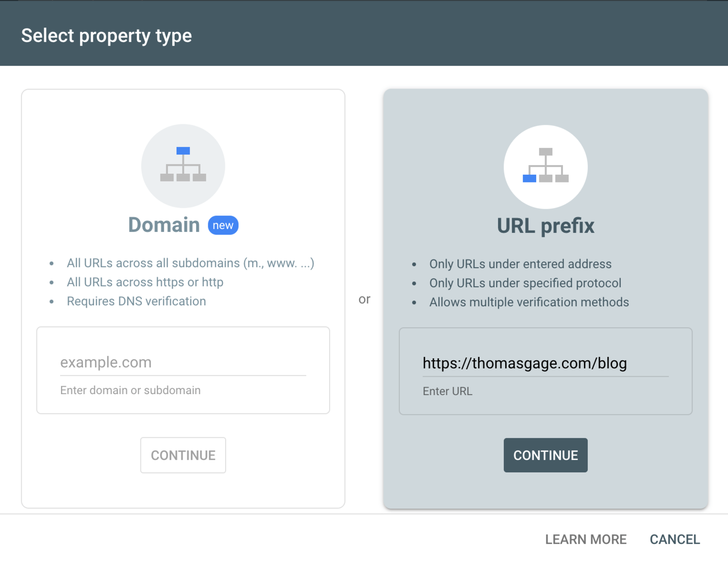
Task: Click 'Allows multiple verification methods' bullet
Action: click(x=529, y=302)
